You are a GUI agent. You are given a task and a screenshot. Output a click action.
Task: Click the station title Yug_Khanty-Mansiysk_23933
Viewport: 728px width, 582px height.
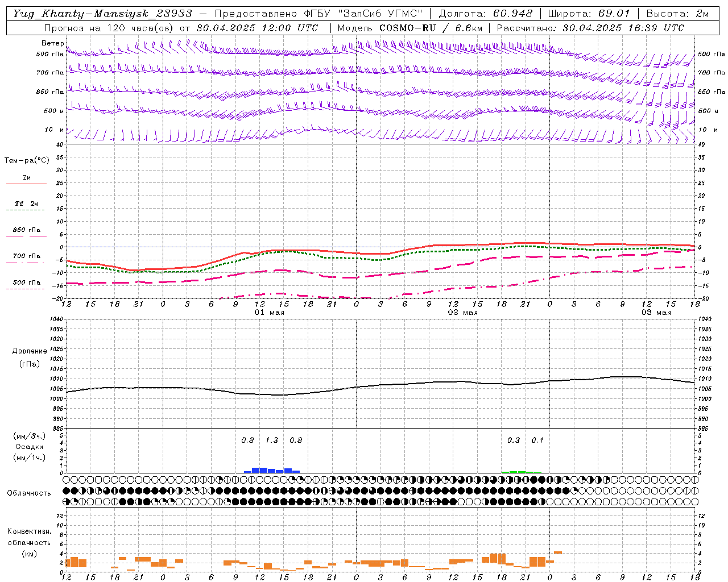pyautogui.click(x=102, y=14)
